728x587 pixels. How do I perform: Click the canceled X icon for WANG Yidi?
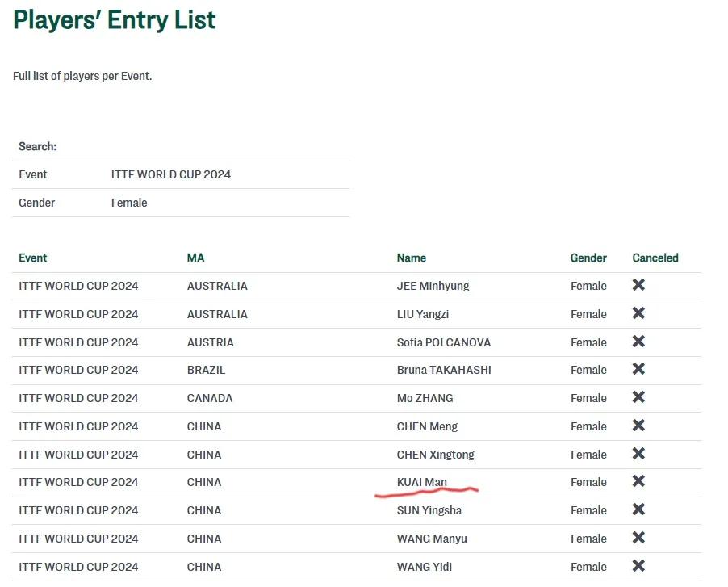pyautogui.click(x=638, y=566)
